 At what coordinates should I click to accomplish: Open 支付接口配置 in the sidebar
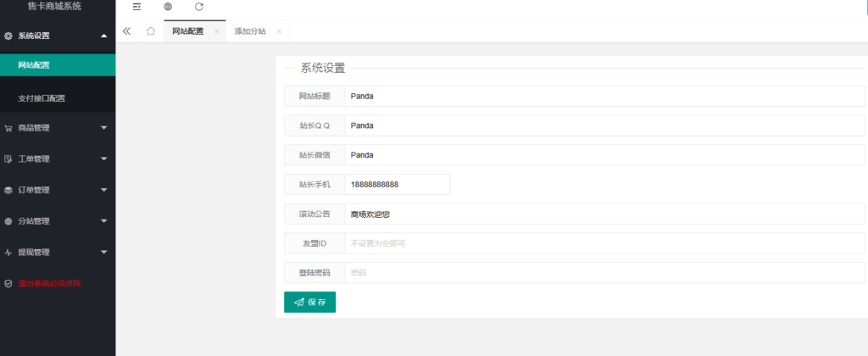[x=58, y=98]
